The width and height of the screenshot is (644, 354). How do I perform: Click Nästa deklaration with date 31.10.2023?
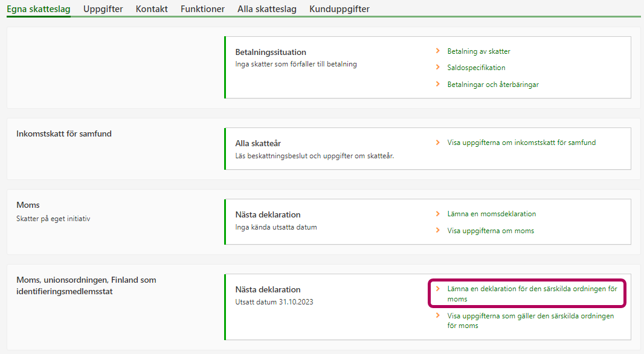click(x=268, y=289)
